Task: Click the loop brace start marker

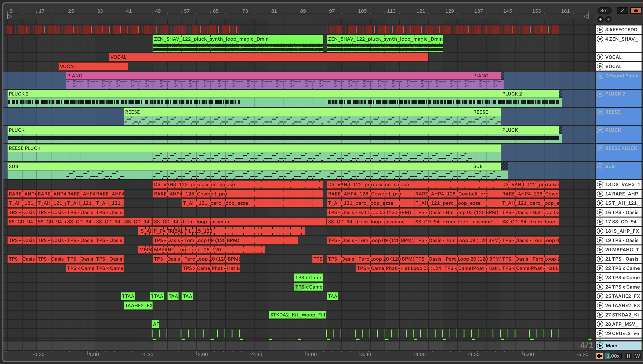Action: pyautogui.click(x=10, y=16)
